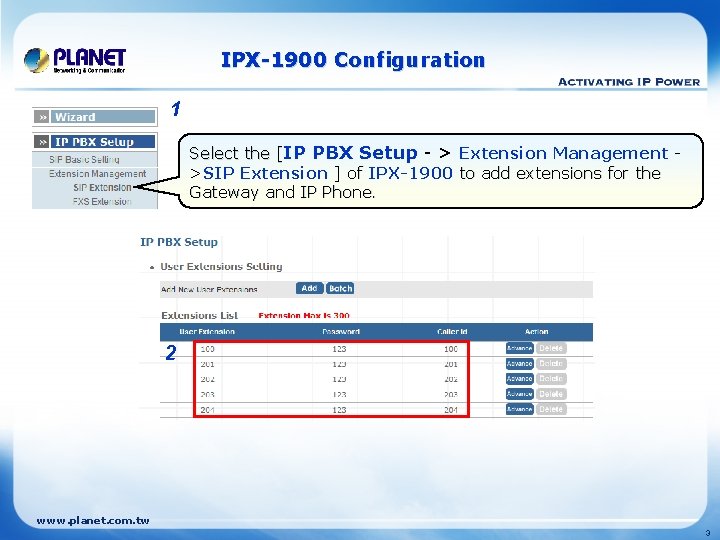720x540 pixels.
Task: Click Advance button for extension 100
Action: click(519, 348)
